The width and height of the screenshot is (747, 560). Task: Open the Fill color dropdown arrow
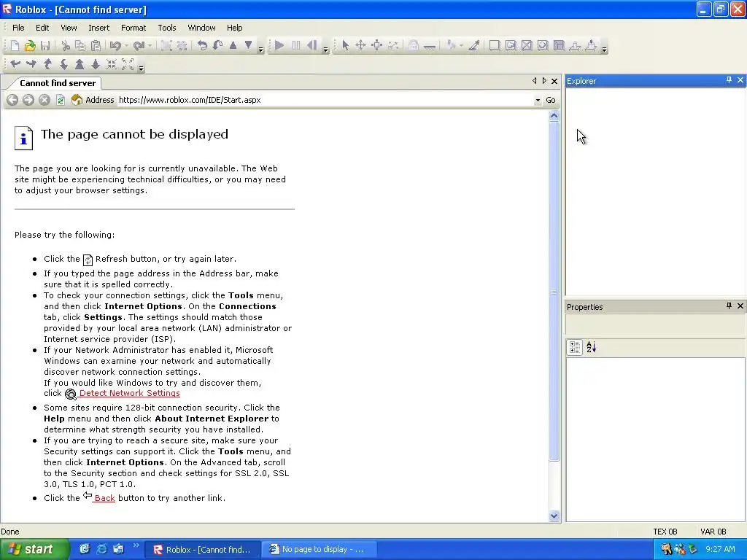(461, 46)
